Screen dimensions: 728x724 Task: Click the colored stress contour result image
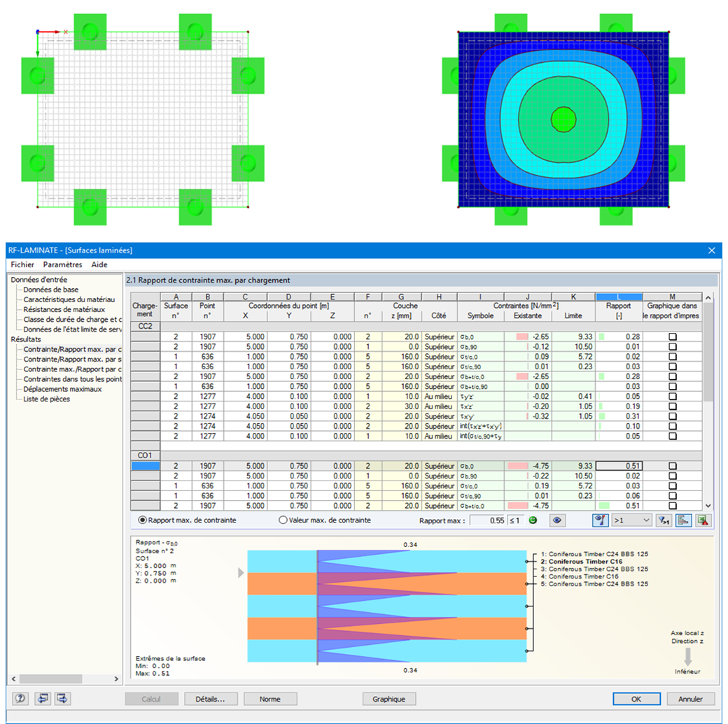tap(563, 120)
